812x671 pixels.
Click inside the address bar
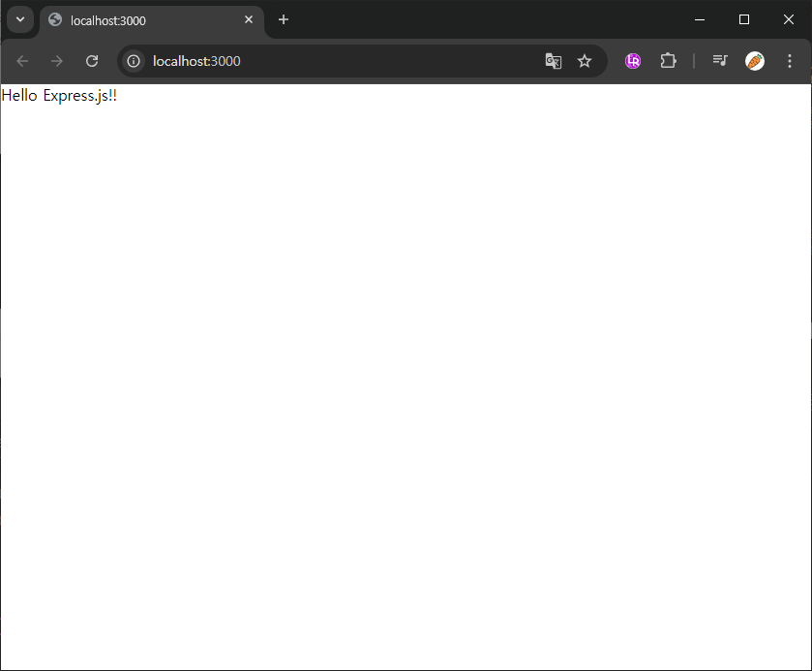(x=290, y=60)
